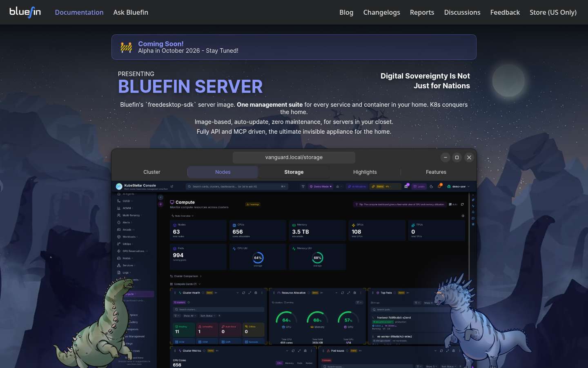Open the Highlights tab
The width and height of the screenshot is (588, 368).
click(365, 172)
